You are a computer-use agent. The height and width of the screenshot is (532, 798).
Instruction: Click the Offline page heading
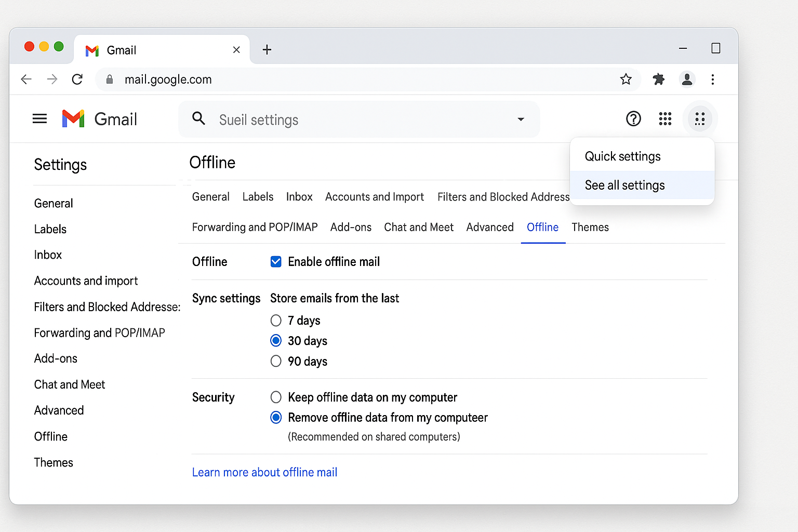tap(212, 163)
